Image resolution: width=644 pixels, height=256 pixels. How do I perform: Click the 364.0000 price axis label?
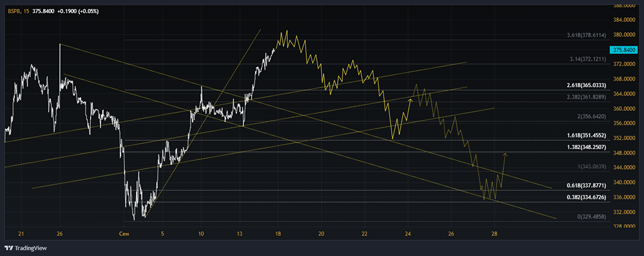(624, 94)
